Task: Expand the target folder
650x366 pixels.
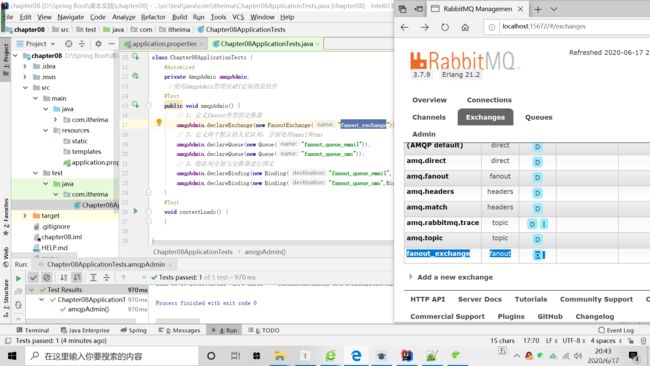Action: point(25,216)
